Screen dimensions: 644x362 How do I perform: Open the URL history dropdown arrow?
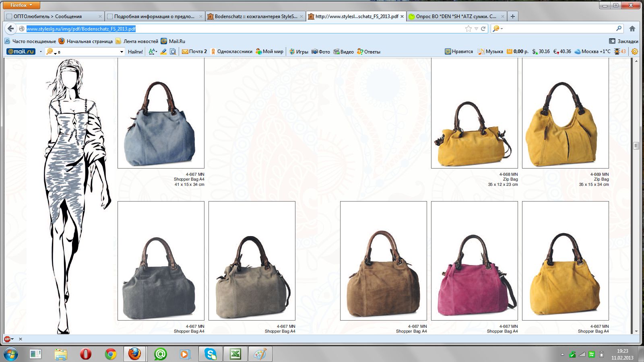click(476, 29)
